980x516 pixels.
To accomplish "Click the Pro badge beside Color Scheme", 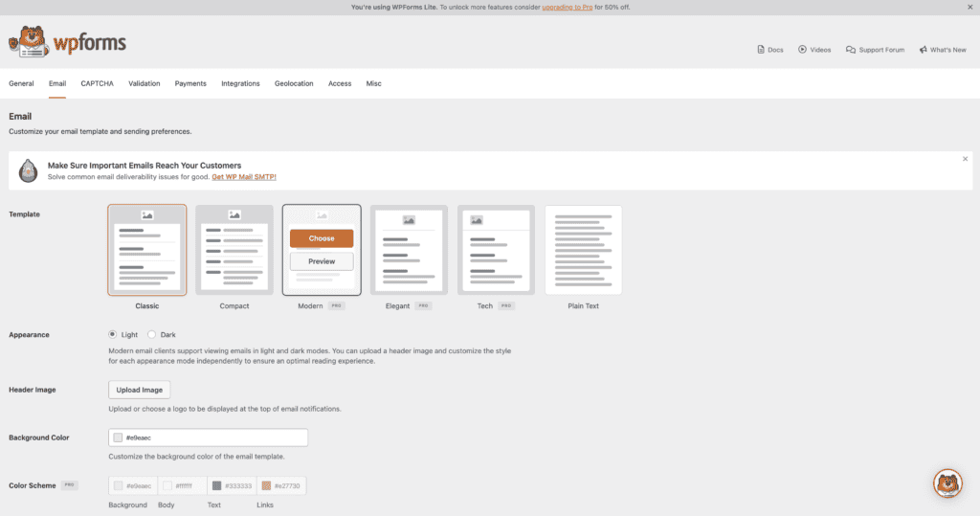I will 69,485.
